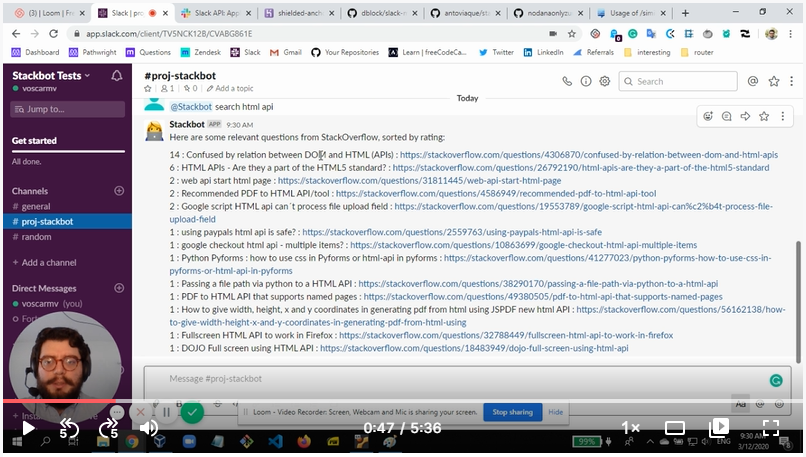Enter video fullscreen mode

[771, 428]
